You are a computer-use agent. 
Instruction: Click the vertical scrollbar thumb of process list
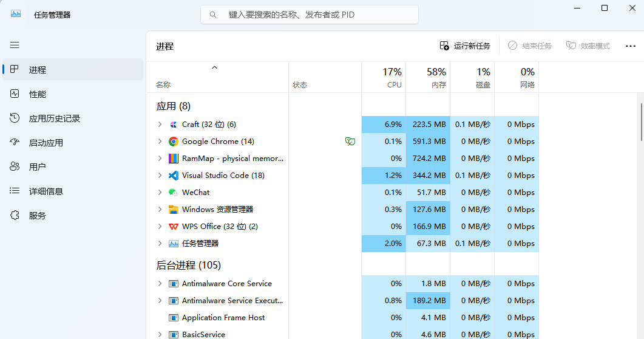click(x=641, y=122)
